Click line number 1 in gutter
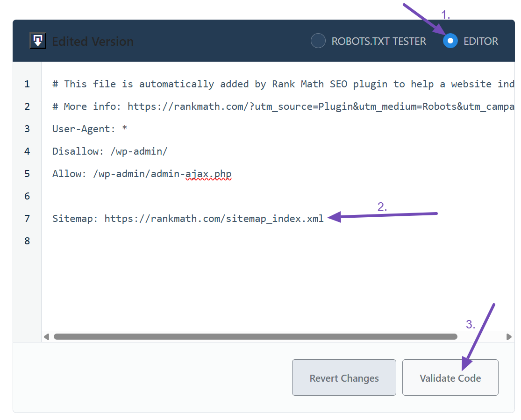Screen dimensions: 521x420 coord(27,84)
